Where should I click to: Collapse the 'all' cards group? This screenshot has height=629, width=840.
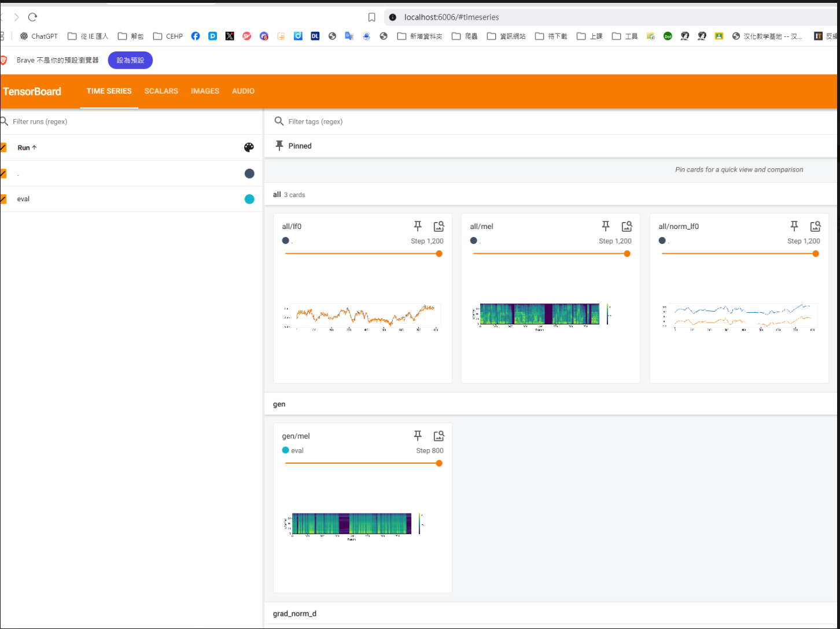point(277,195)
